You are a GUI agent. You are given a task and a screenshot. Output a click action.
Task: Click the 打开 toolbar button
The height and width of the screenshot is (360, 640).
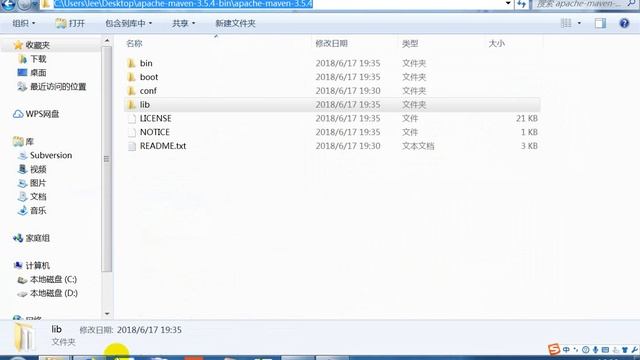click(70, 23)
